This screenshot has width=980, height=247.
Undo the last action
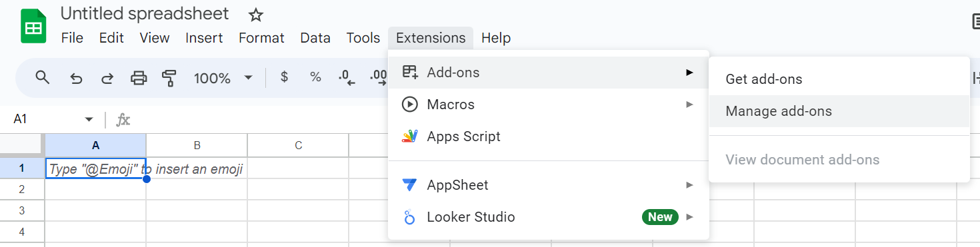(x=76, y=78)
